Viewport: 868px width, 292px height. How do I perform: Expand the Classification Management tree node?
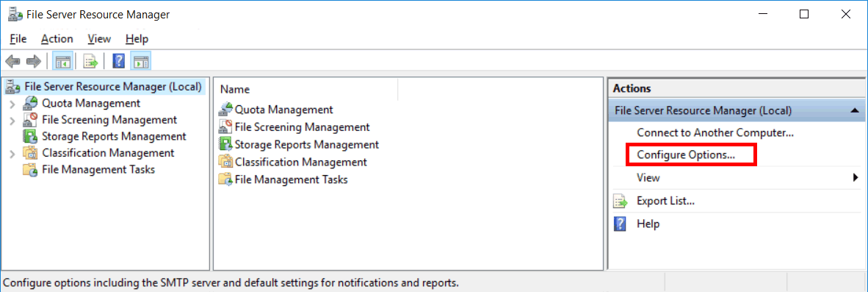click(x=12, y=154)
